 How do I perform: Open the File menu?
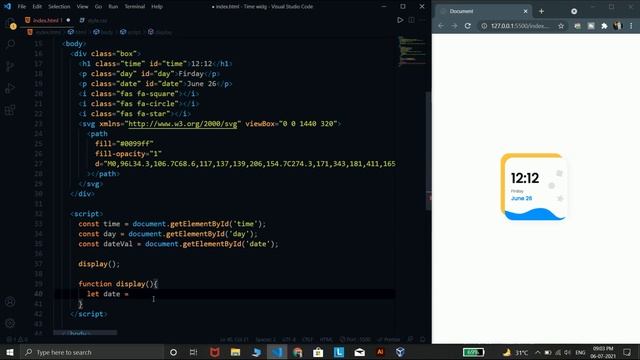[22, 7]
